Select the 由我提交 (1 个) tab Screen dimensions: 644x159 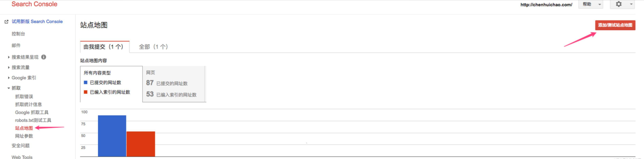point(103,47)
